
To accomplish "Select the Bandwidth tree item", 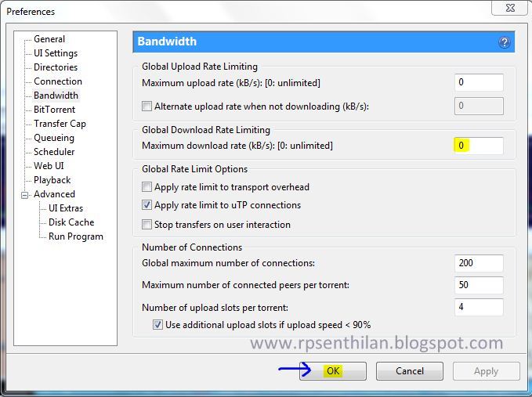I will click(x=56, y=96).
